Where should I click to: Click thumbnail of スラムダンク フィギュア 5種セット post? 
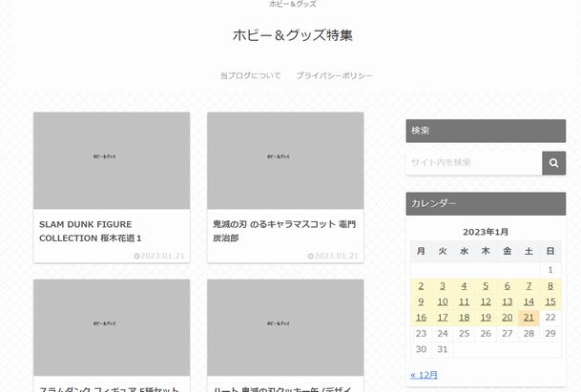(112, 327)
